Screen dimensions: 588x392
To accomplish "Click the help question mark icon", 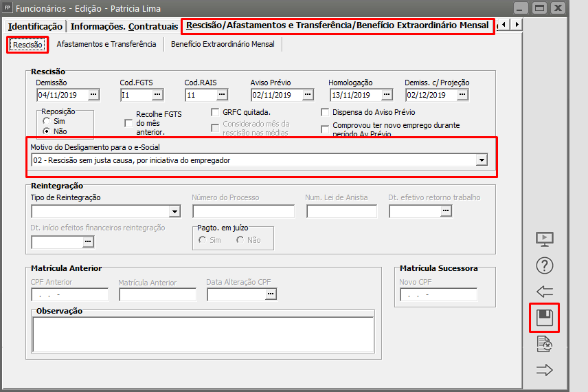I will [544, 265].
